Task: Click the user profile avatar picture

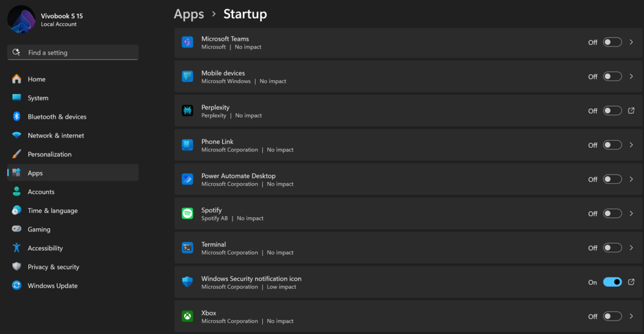Action: point(21,19)
